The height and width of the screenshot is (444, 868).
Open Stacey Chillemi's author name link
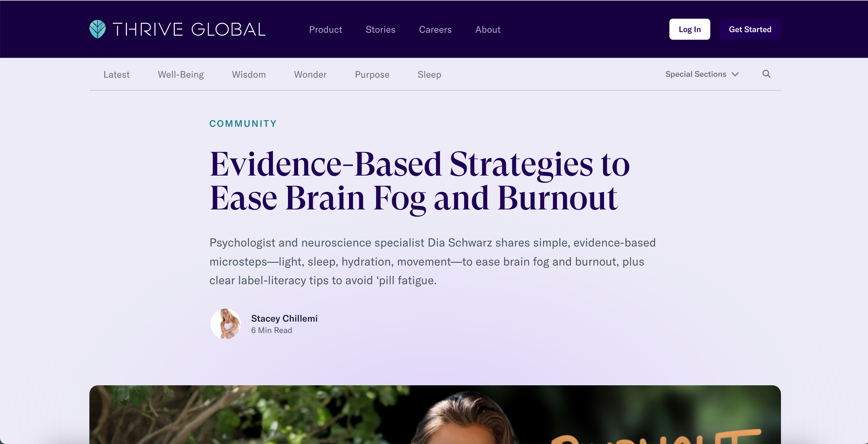(284, 318)
